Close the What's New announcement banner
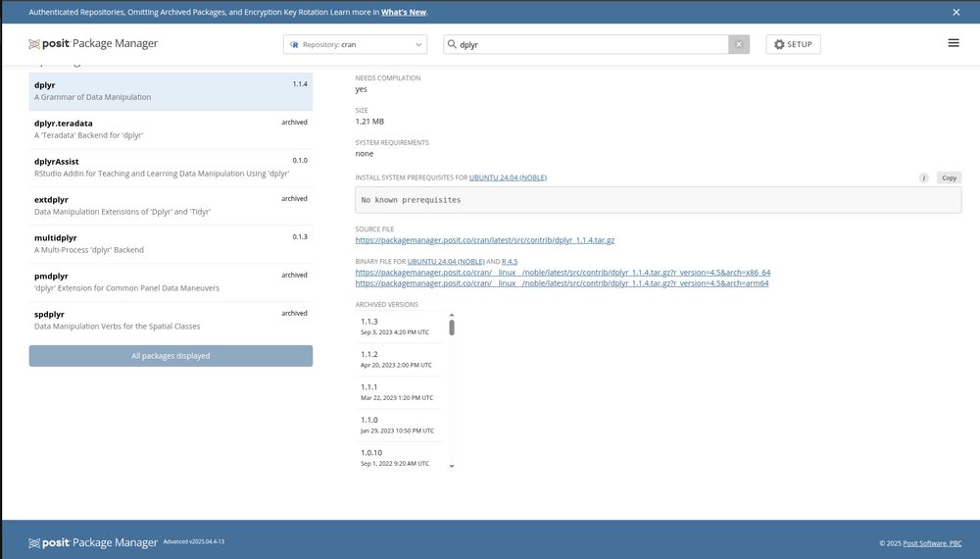Screen dimensions: 980x559 (955, 12)
